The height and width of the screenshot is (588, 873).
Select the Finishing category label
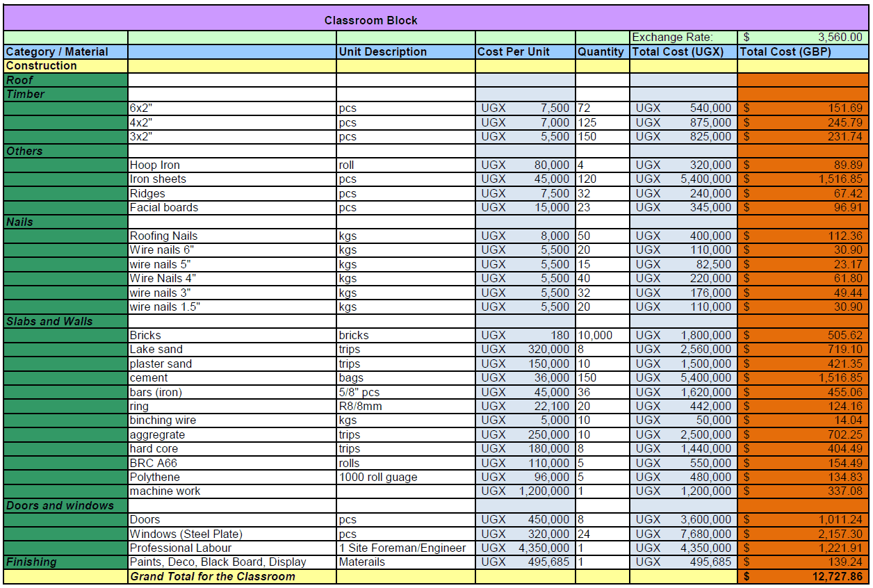pyautogui.click(x=65, y=562)
